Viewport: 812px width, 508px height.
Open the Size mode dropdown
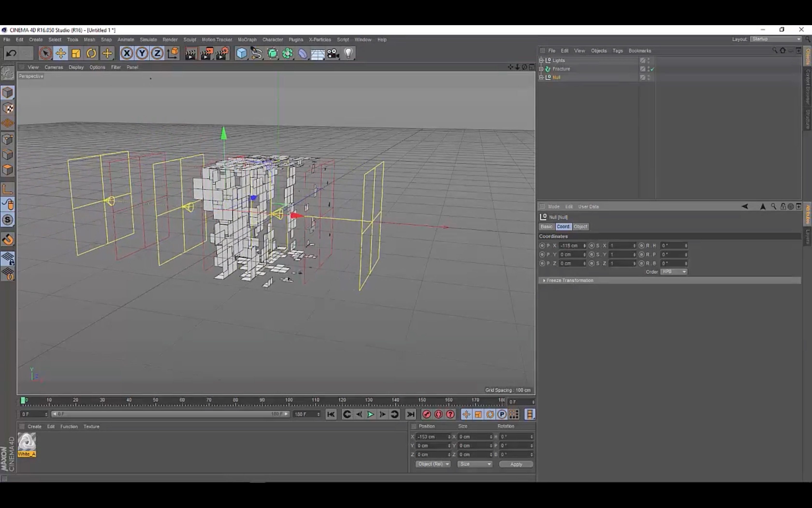point(475,464)
